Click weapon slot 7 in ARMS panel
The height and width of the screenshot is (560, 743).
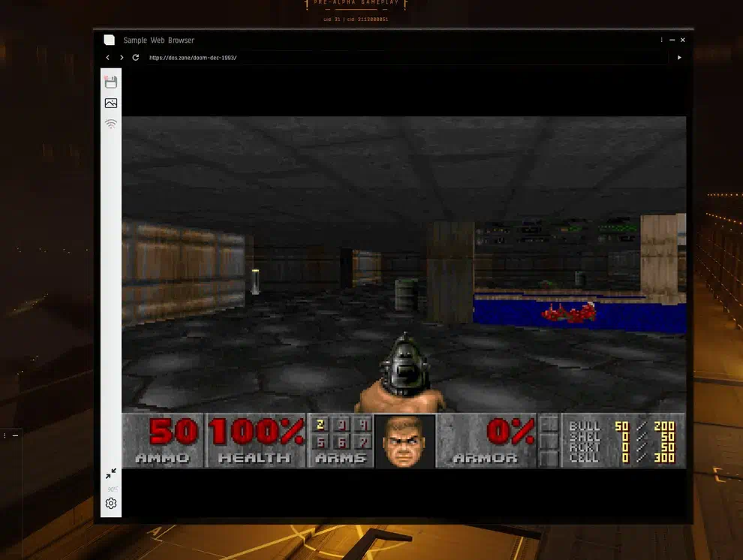[363, 442]
